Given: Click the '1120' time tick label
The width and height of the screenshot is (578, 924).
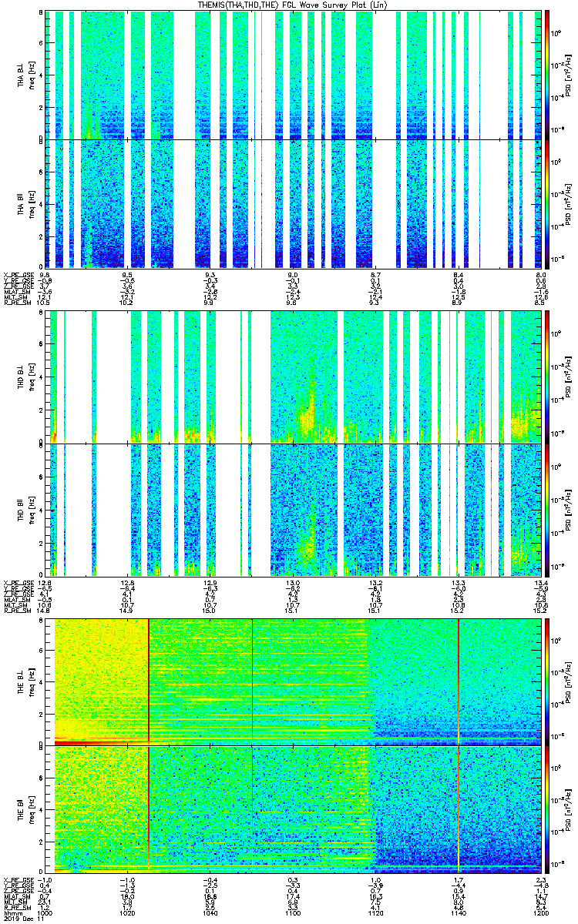Looking at the screenshot, I should click(x=375, y=912).
